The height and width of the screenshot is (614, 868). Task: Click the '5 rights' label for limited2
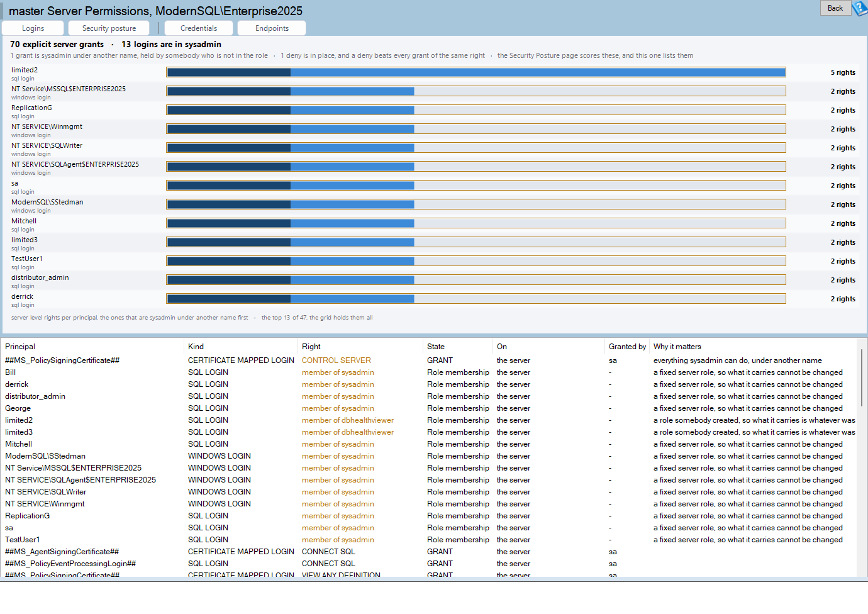[x=843, y=72]
